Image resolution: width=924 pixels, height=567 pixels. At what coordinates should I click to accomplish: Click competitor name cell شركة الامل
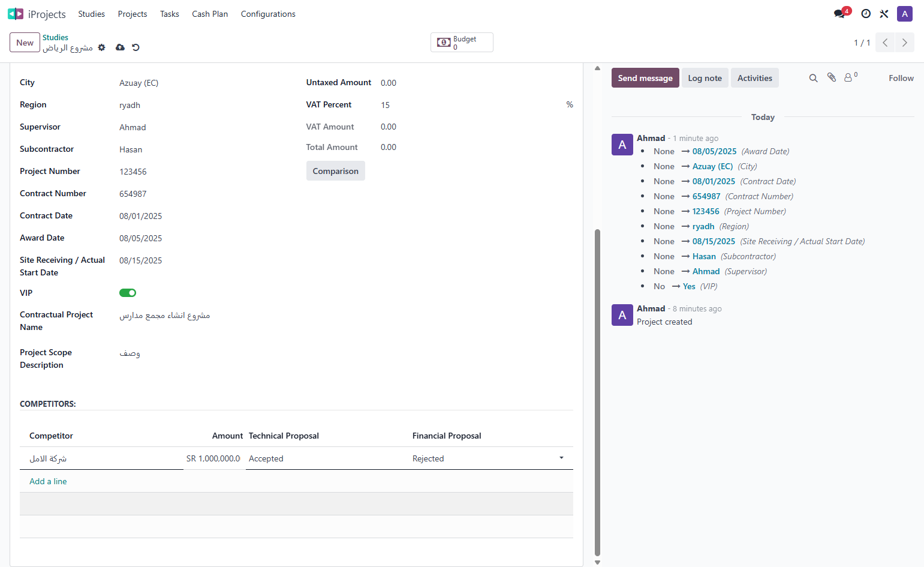pos(101,458)
